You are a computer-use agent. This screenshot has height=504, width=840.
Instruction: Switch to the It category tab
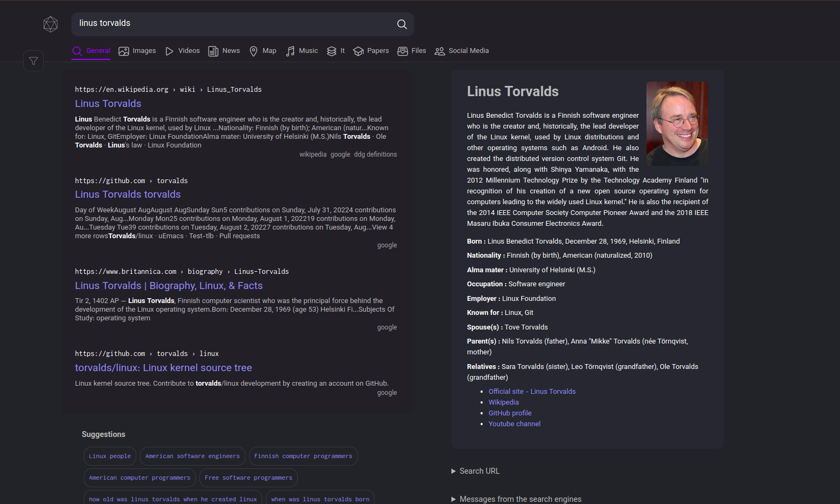click(x=336, y=51)
